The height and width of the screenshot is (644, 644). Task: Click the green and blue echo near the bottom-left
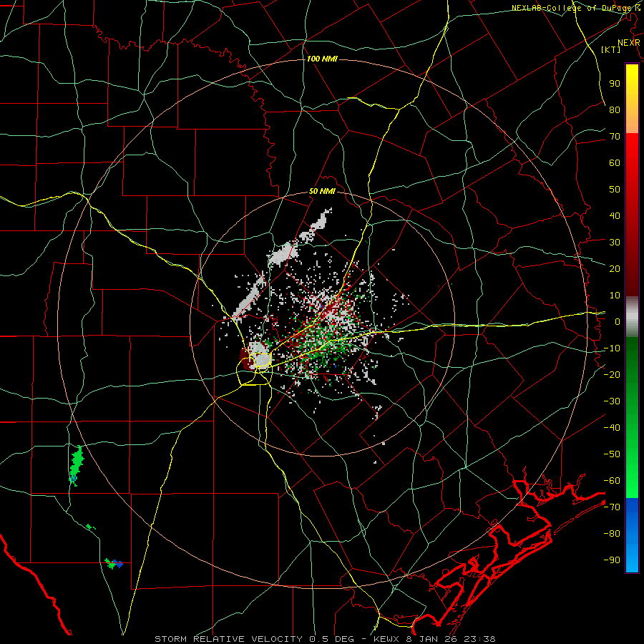coord(114,563)
